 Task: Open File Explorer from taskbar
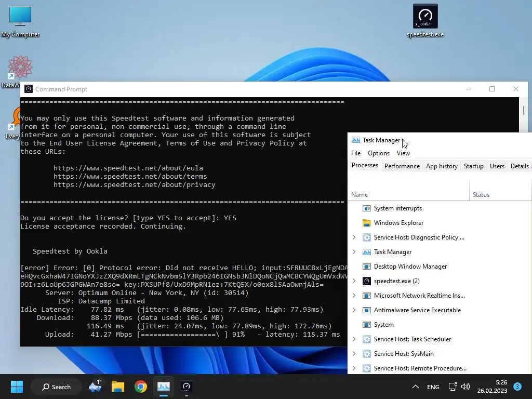pos(118,387)
